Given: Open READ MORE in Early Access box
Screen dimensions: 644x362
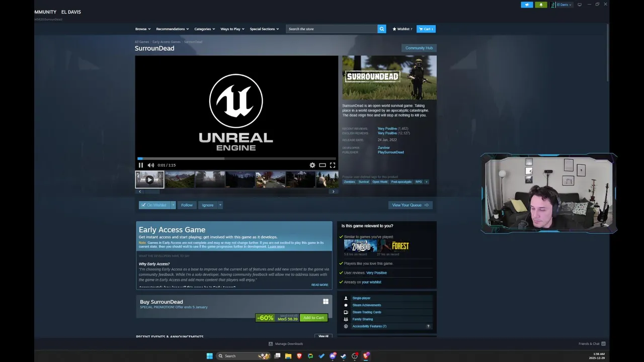Looking at the screenshot, I should pos(319,285).
